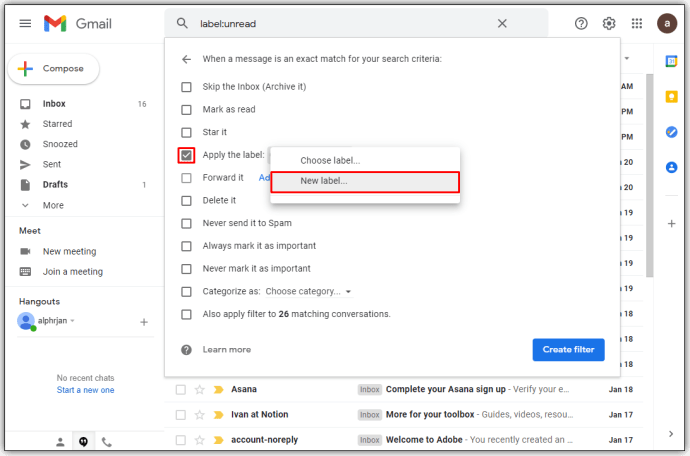Enable the Mark as read checkbox
The height and width of the screenshot is (456, 690).
pos(186,109)
